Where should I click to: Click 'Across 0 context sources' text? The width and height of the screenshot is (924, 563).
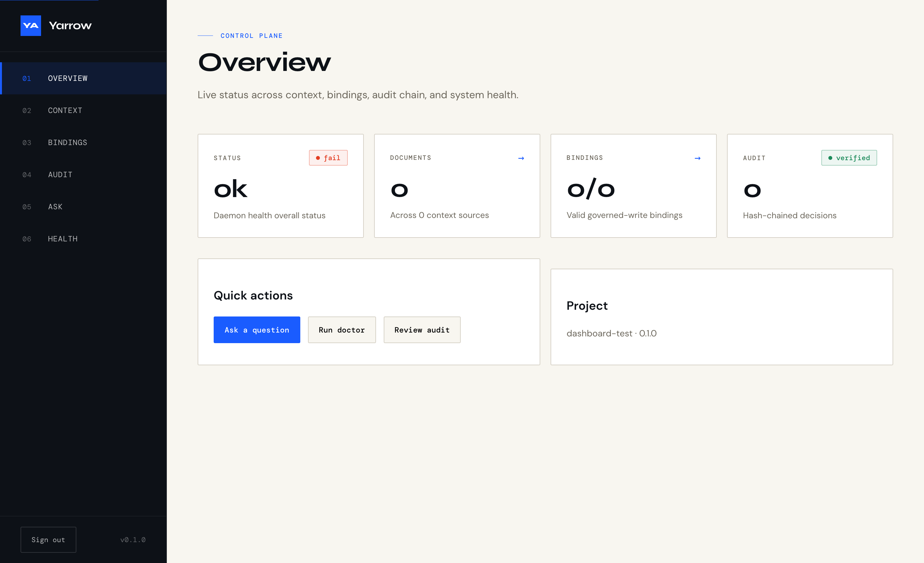pyautogui.click(x=439, y=215)
